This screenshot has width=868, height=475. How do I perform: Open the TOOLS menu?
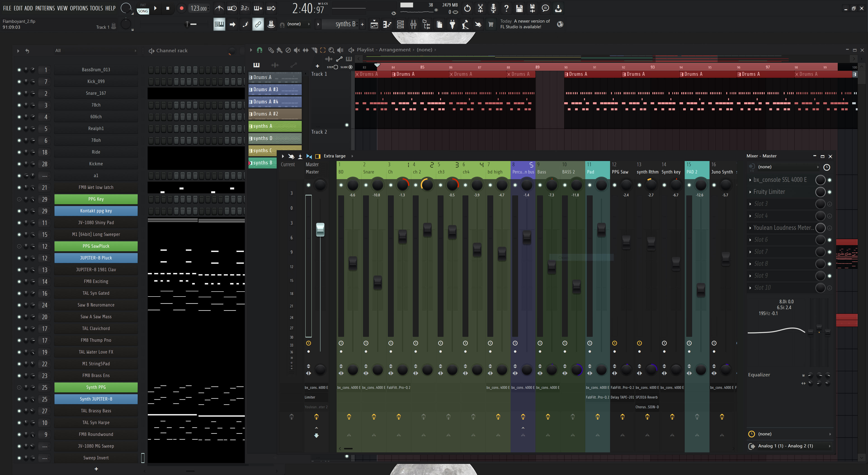96,8
